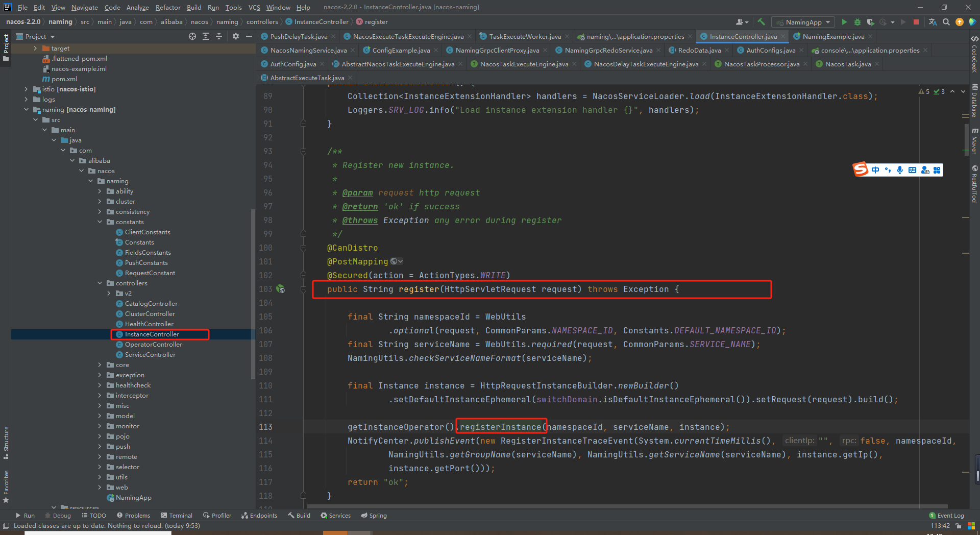Fold the register method at line 103
The height and width of the screenshot is (535, 980).
click(x=303, y=289)
